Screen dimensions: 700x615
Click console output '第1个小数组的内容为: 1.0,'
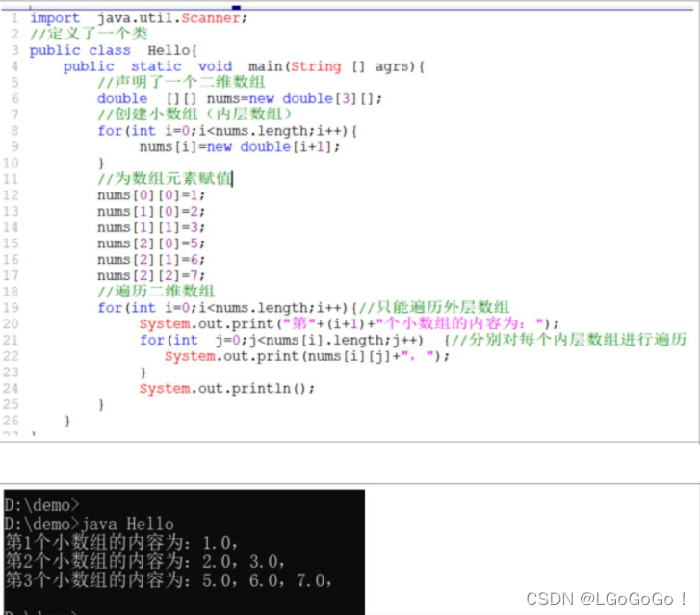121,543
